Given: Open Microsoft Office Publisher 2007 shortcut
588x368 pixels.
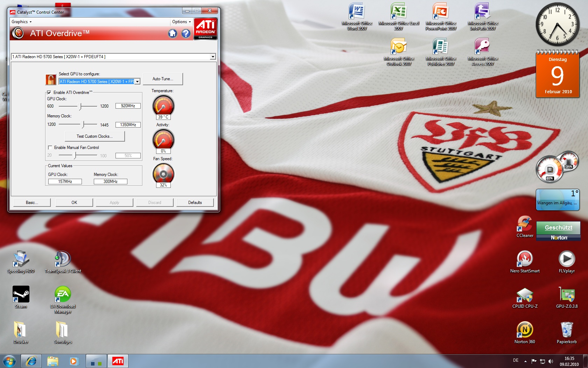Looking at the screenshot, I should click(x=441, y=52).
